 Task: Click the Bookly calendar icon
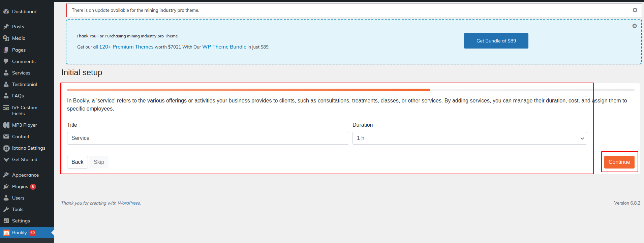tap(6, 233)
